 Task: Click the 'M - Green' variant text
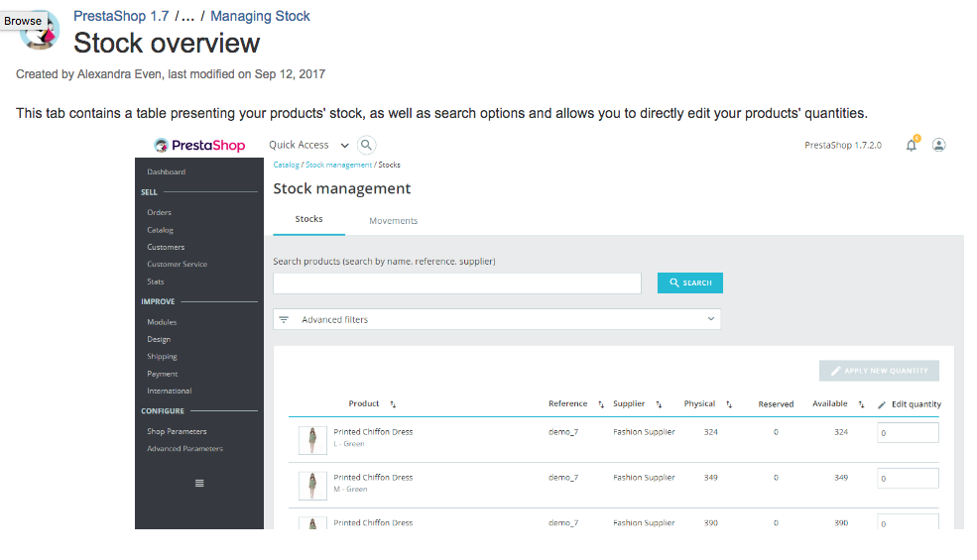(x=350, y=490)
